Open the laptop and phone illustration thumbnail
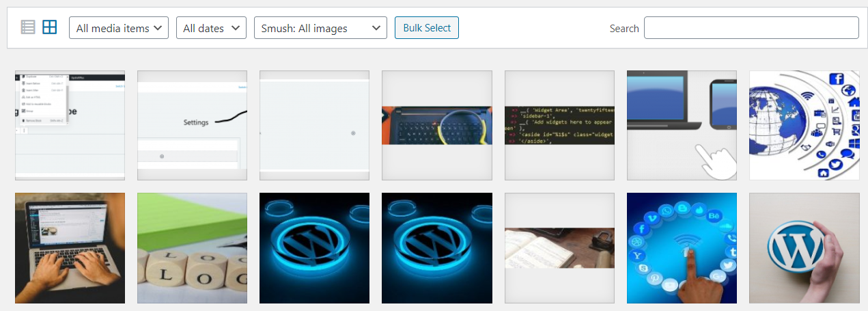The width and height of the screenshot is (868, 311). point(682,125)
